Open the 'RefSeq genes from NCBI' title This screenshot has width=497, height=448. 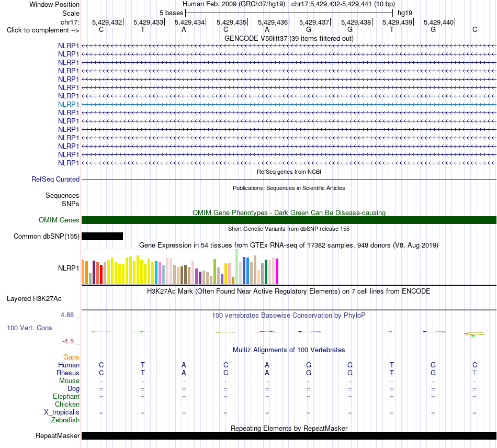[x=289, y=172]
